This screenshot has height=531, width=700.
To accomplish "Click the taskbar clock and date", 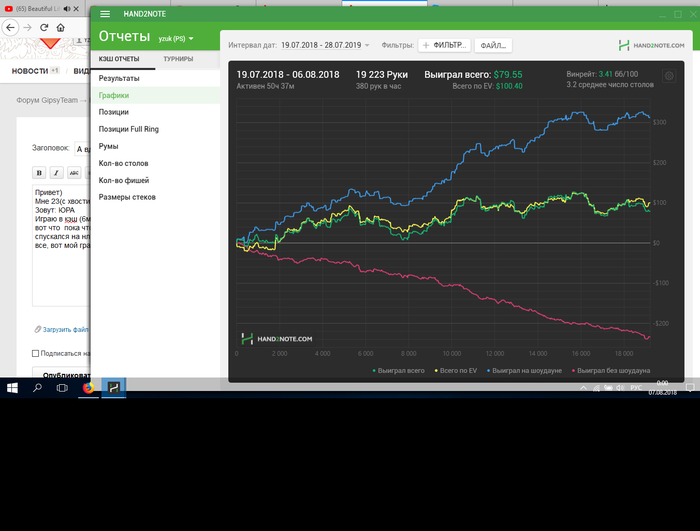I will coord(662,388).
